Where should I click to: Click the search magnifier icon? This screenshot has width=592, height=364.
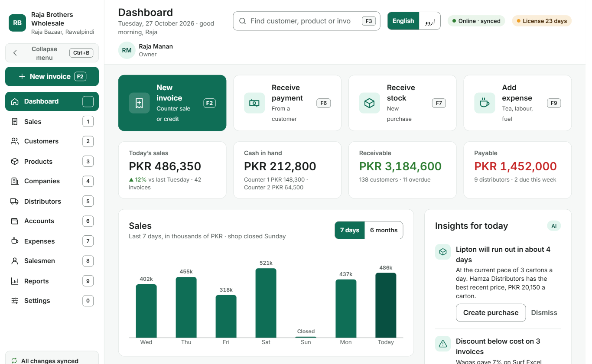click(x=243, y=21)
